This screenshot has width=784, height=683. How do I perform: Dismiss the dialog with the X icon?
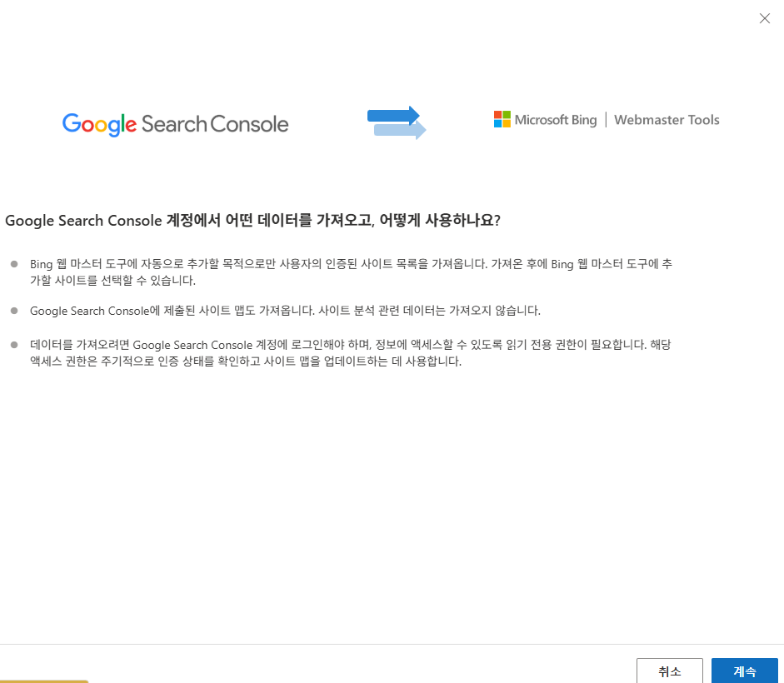coord(765,18)
